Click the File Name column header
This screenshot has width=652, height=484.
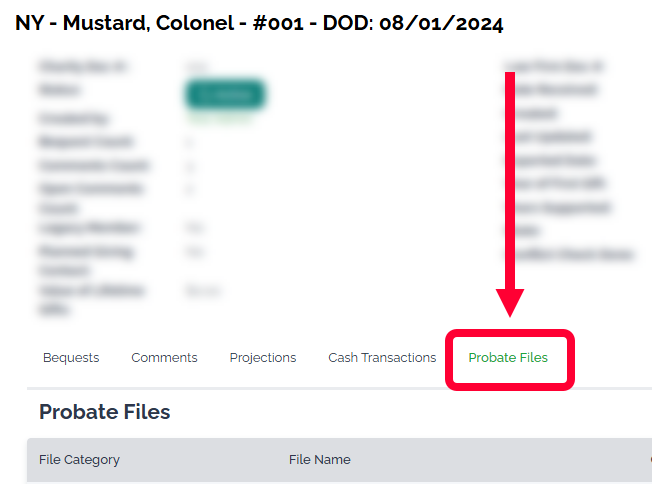click(319, 460)
